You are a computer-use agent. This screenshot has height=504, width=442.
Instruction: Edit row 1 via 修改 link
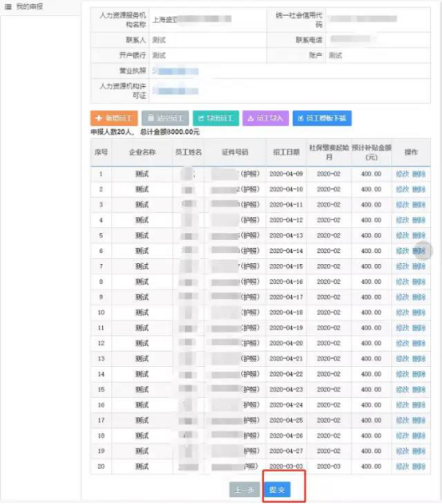pyautogui.click(x=402, y=174)
